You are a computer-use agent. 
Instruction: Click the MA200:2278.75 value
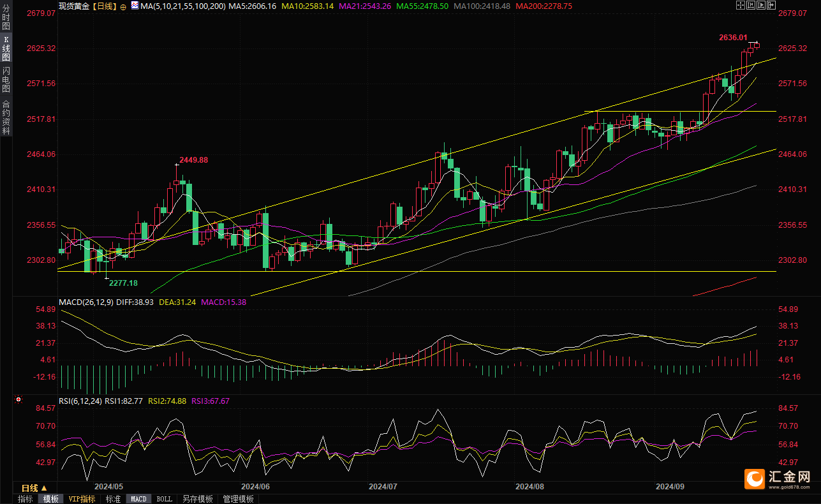pyautogui.click(x=544, y=6)
